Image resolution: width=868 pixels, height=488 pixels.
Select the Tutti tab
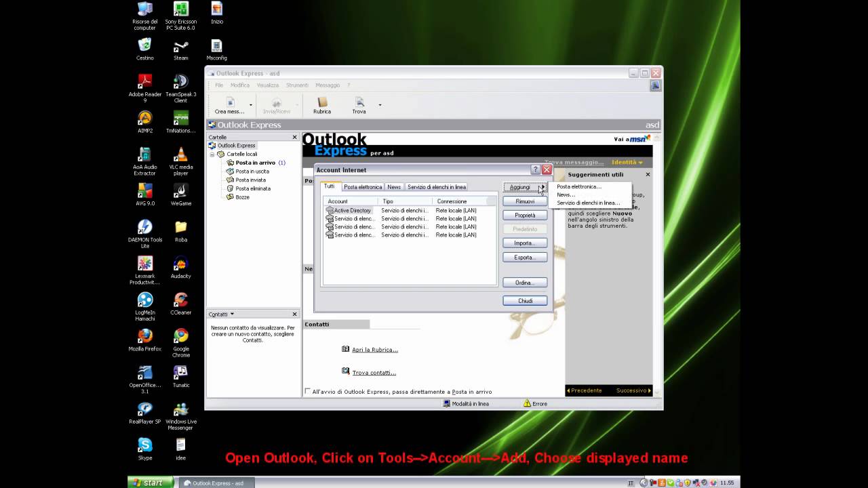tap(329, 186)
